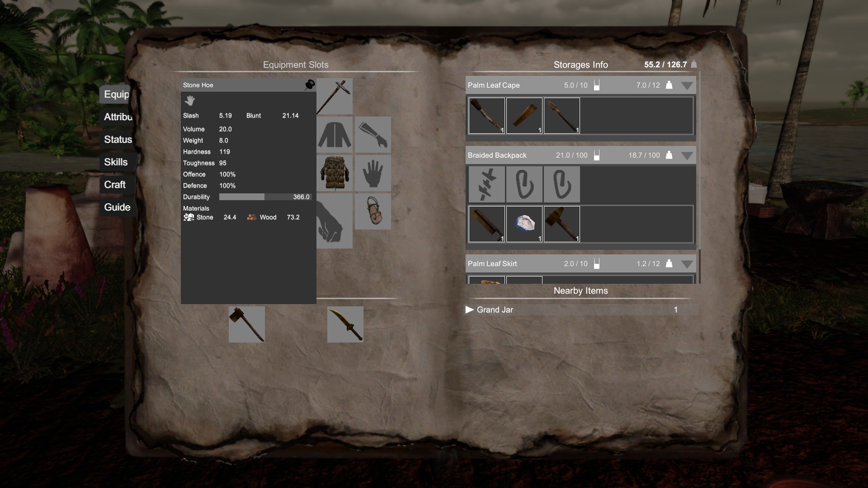The height and width of the screenshot is (488, 868).
Task: Select the stone hoe in equipment slot
Action: (335, 96)
